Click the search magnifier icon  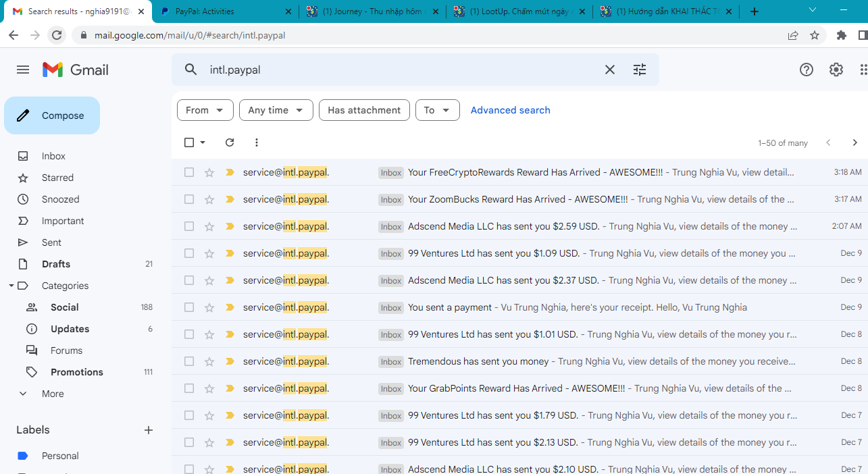191,70
